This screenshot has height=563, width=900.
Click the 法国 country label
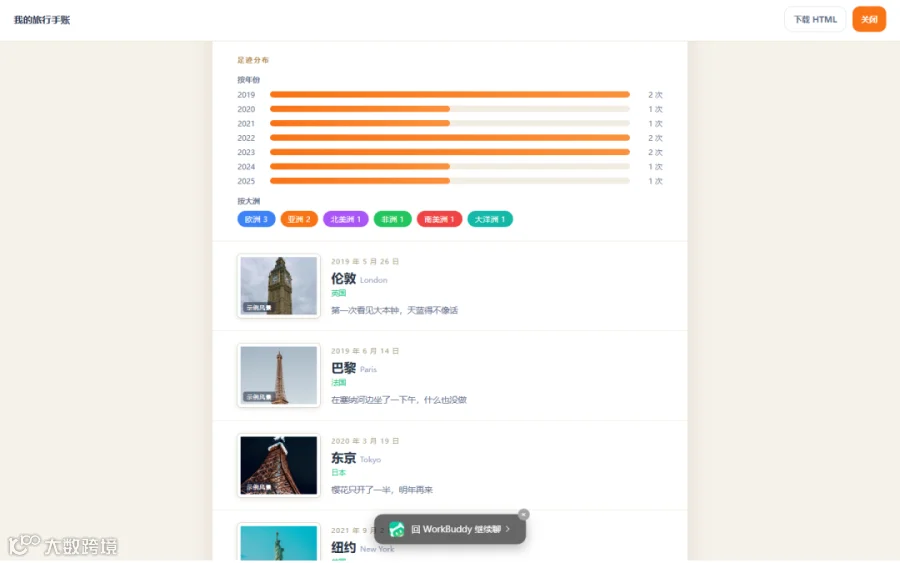click(339, 383)
